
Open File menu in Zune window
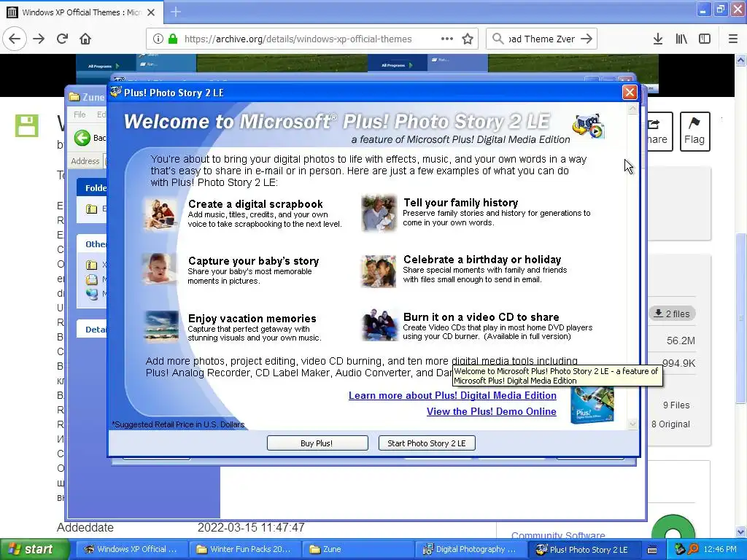pyautogui.click(x=80, y=114)
